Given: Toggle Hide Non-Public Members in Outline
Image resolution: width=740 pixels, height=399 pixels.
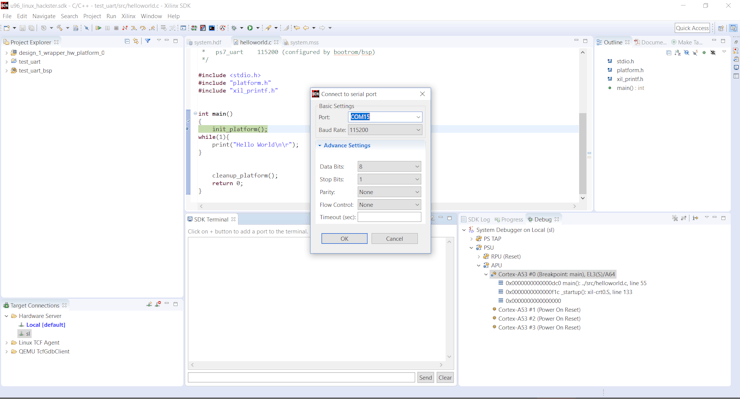Looking at the screenshot, I should [704, 52].
